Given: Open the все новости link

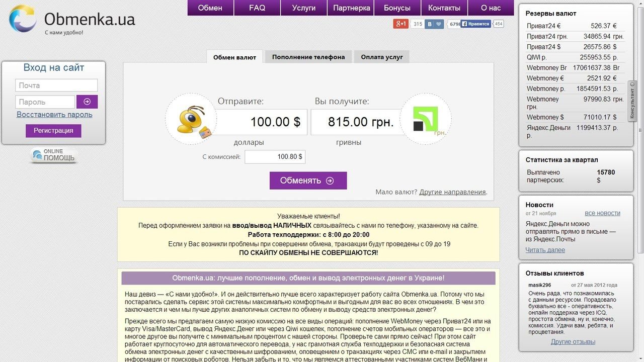Looking at the screenshot, I should pos(602,213).
